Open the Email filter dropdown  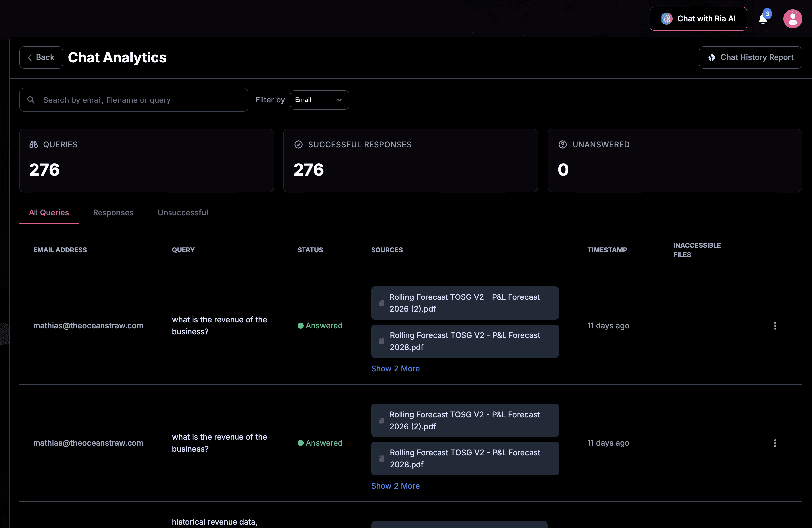(319, 100)
